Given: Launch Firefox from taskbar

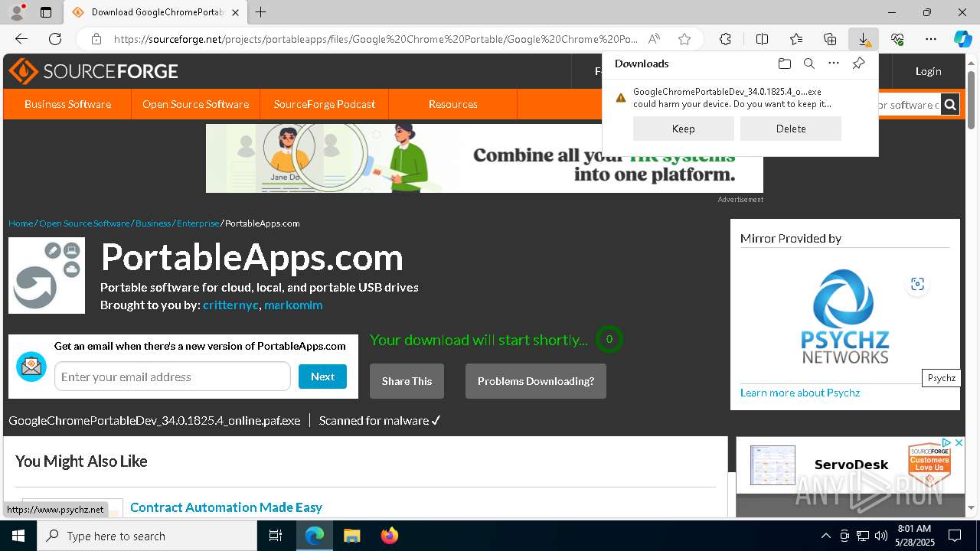Looking at the screenshot, I should tap(389, 536).
